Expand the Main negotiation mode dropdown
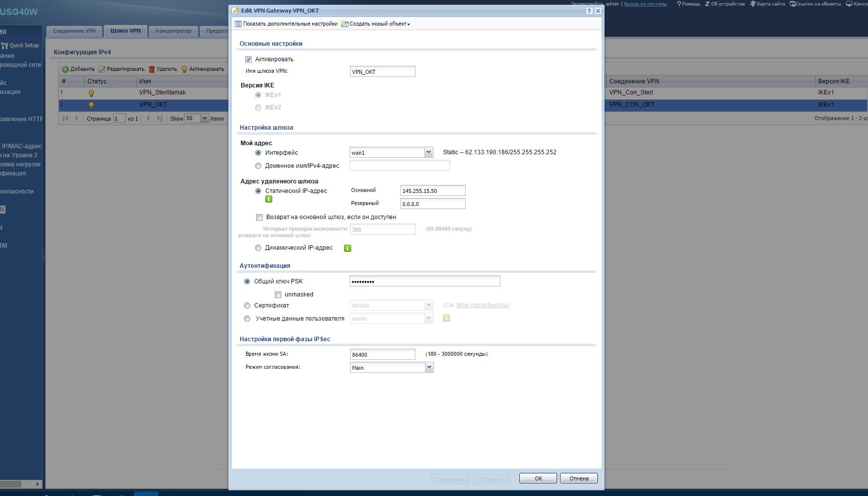Image resolution: width=868 pixels, height=496 pixels. click(x=428, y=368)
